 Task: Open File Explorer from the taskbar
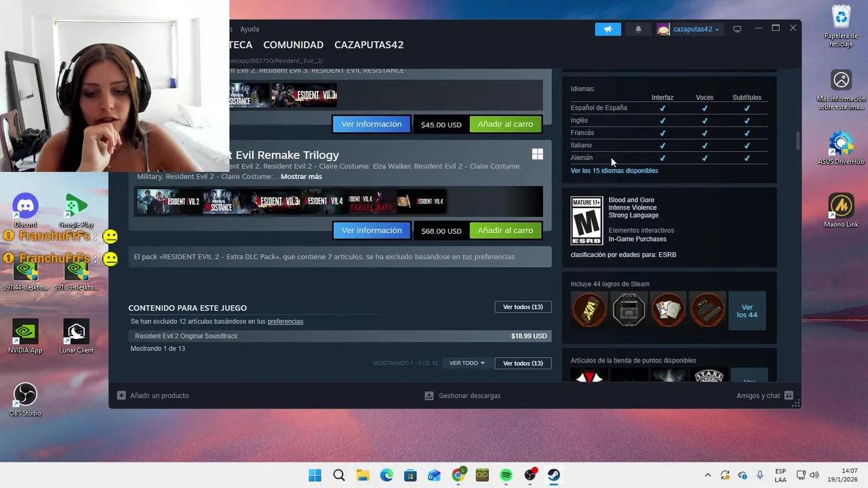pyautogui.click(x=363, y=475)
